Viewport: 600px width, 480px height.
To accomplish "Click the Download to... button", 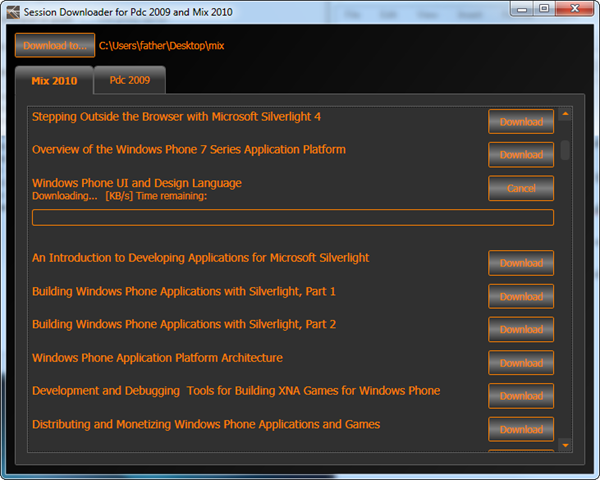I will (x=55, y=45).
